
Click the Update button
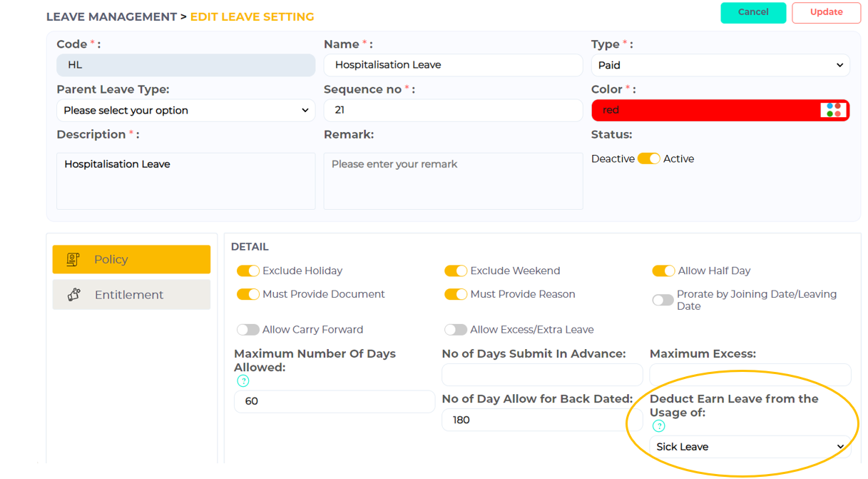click(x=826, y=12)
